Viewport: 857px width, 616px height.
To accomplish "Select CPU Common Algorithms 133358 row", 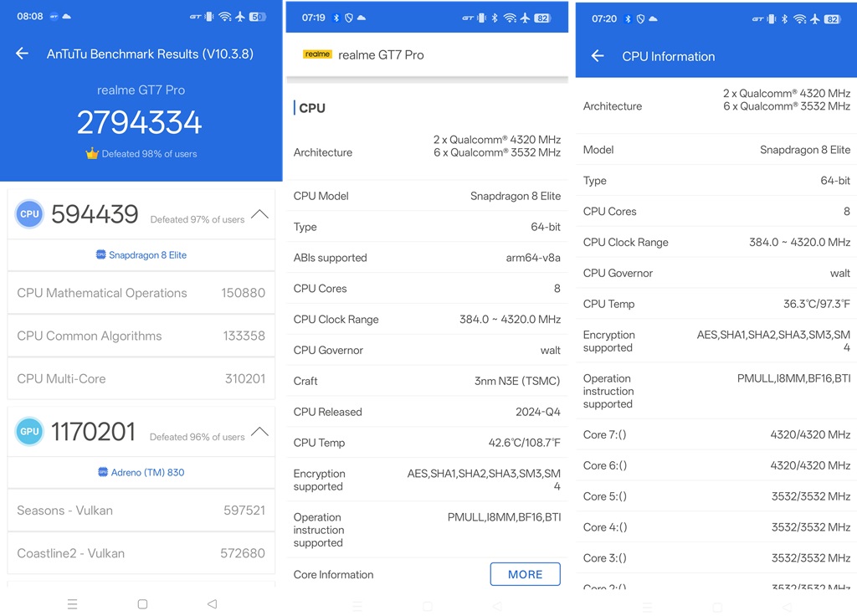I will tap(141, 336).
